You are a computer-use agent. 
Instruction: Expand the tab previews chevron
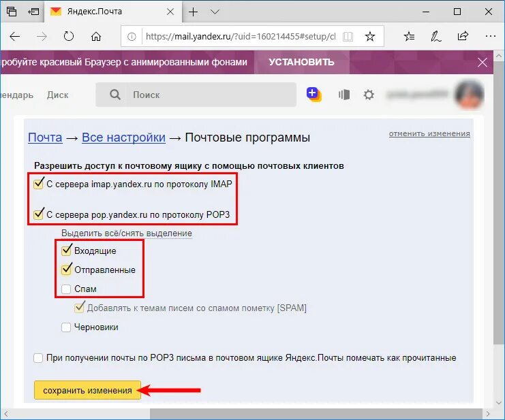215,12
